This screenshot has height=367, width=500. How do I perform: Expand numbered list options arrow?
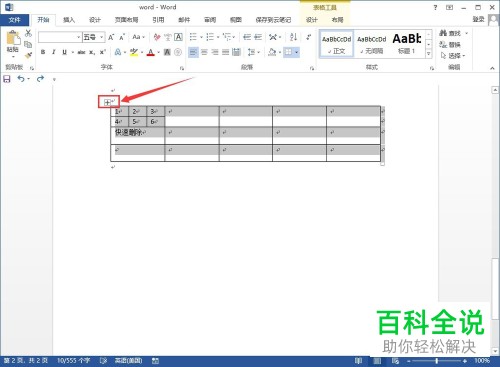(218, 37)
